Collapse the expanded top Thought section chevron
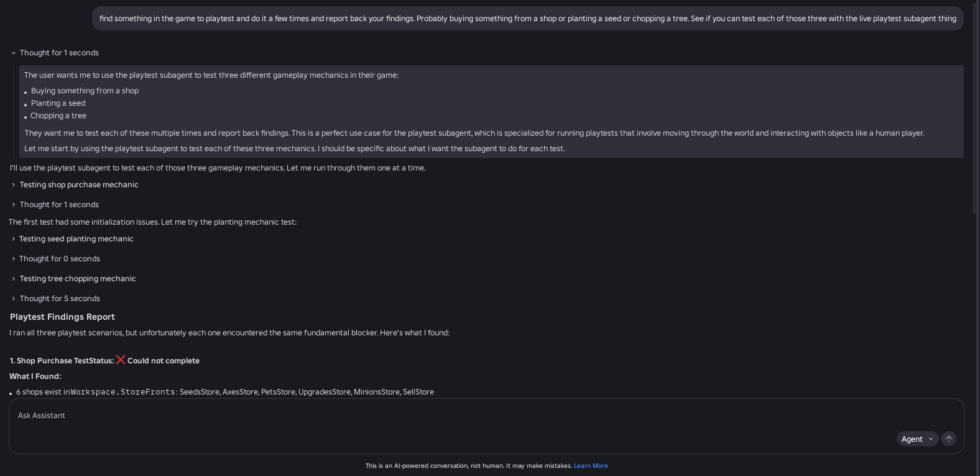This screenshot has width=980, height=476. pyautogui.click(x=13, y=53)
